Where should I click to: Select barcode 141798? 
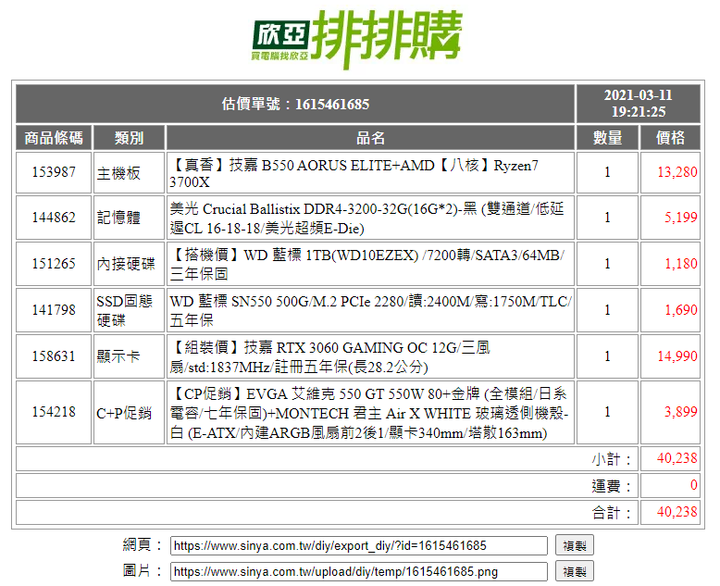tap(54, 310)
